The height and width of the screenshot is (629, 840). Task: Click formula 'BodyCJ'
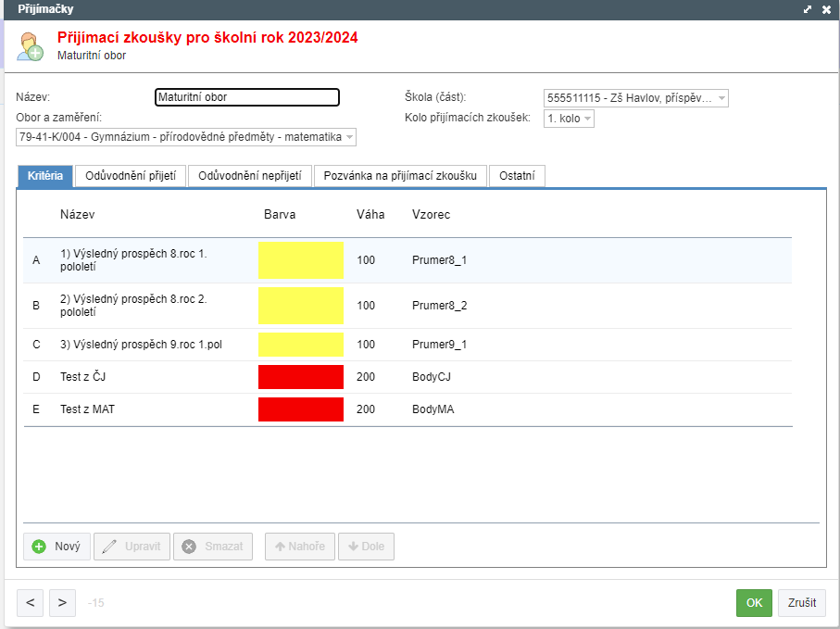click(432, 377)
